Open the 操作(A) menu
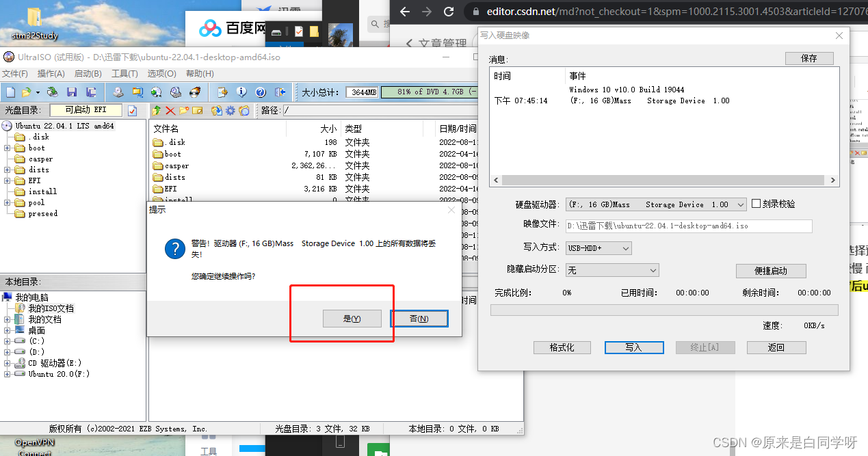 point(51,74)
